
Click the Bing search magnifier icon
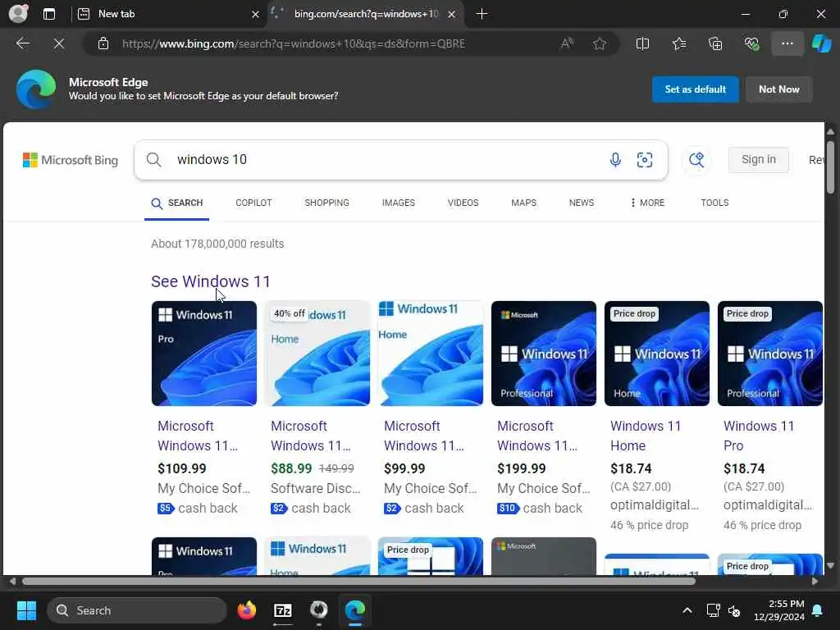click(x=153, y=160)
